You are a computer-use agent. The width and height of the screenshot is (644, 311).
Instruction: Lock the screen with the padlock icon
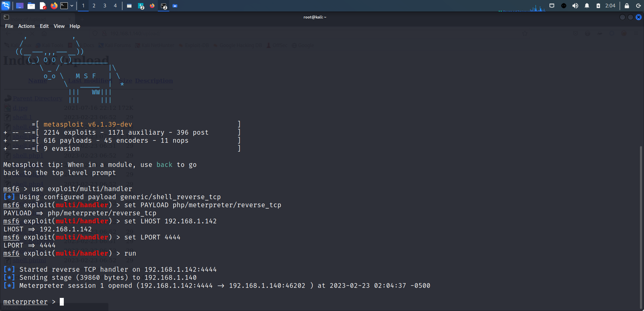[627, 6]
